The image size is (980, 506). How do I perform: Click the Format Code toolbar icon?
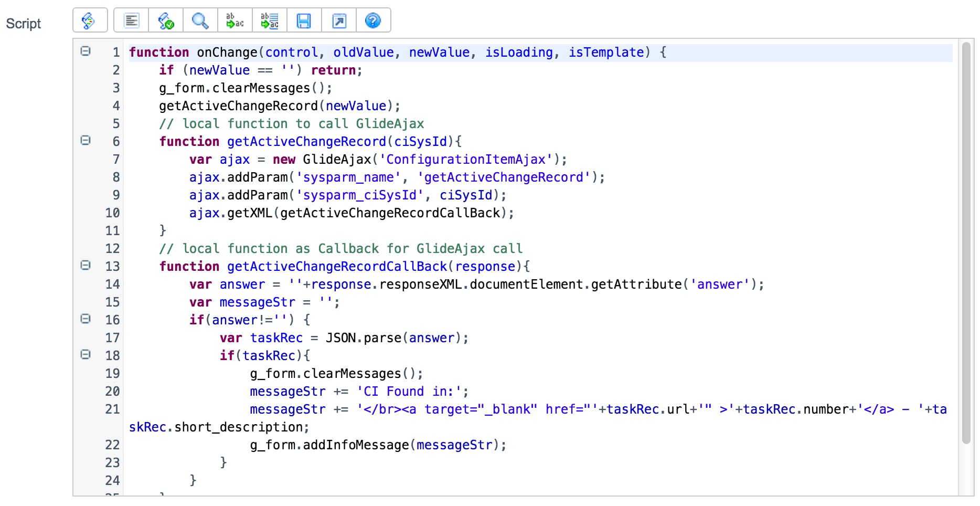pyautogui.click(x=131, y=20)
